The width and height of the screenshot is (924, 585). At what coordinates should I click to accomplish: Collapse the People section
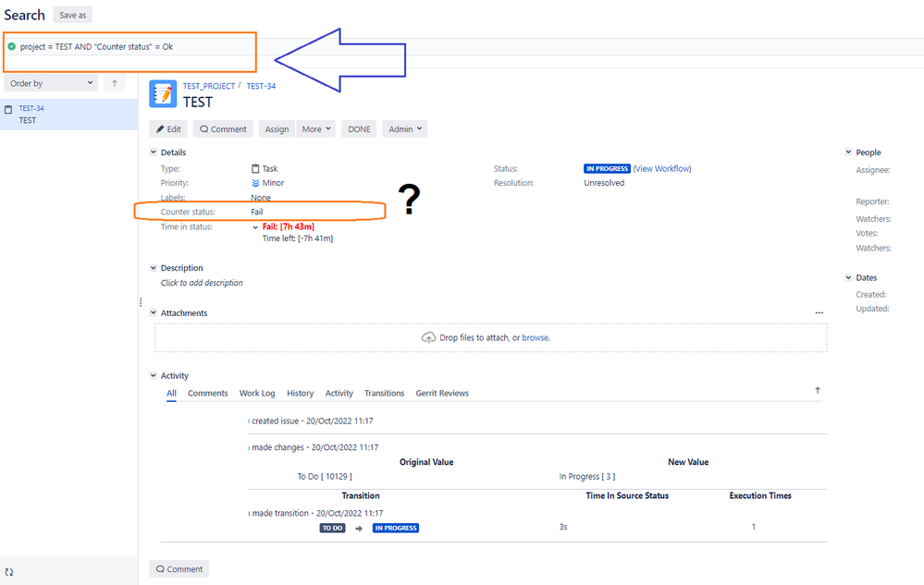(x=848, y=152)
